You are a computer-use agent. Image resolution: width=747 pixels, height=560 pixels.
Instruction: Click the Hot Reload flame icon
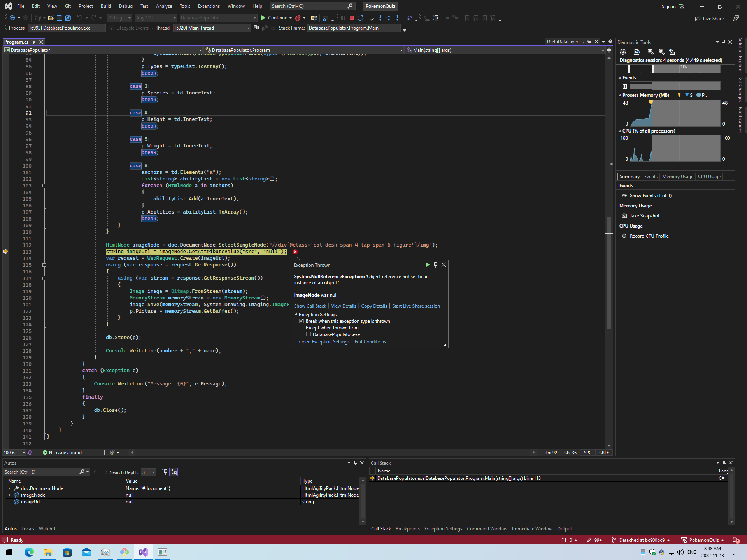[298, 18]
